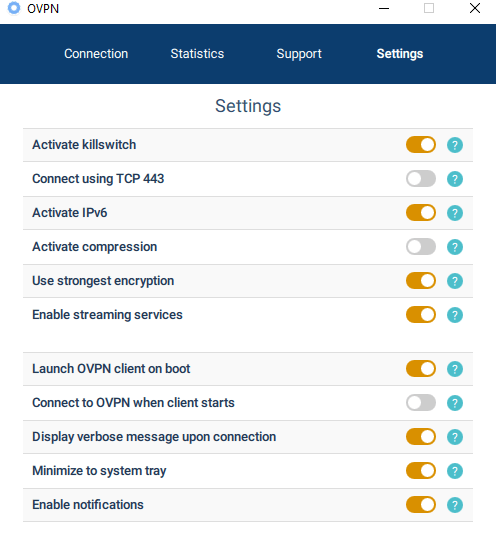Disable Minimize to system tray toggle
The image size is (496, 540).
[x=421, y=471]
